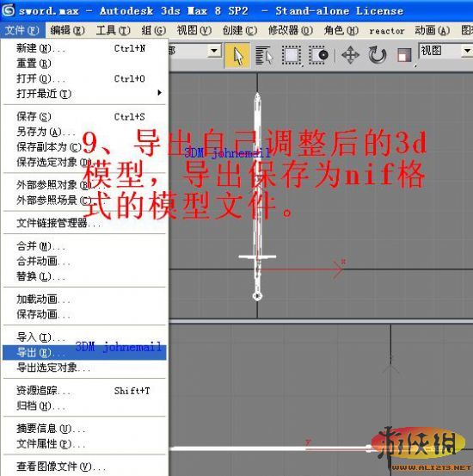The height and width of the screenshot is (476, 473).
Task: Open the 工具(T) menu
Action: click(113, 30)
